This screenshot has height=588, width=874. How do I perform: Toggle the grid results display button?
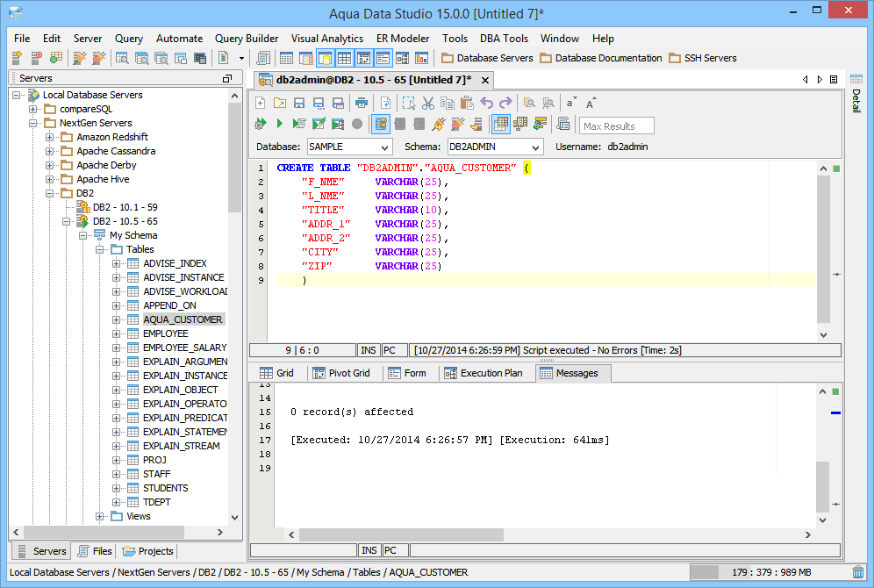point(500,124)
